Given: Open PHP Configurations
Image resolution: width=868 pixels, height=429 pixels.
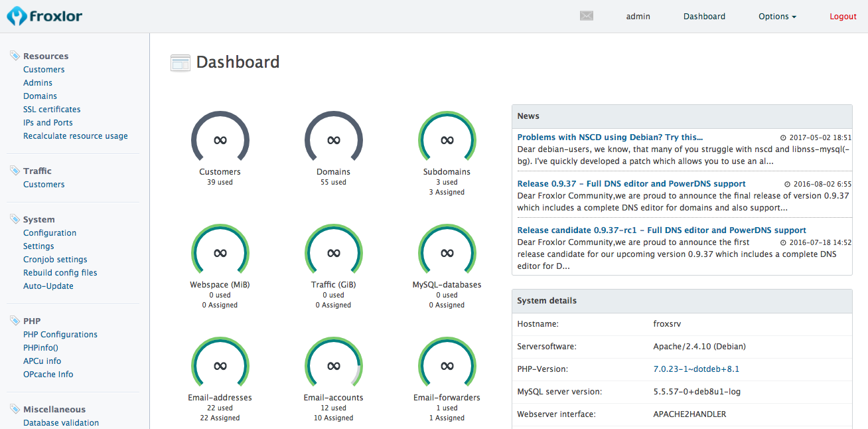Looking at the screenshot, I should [60, 335].
